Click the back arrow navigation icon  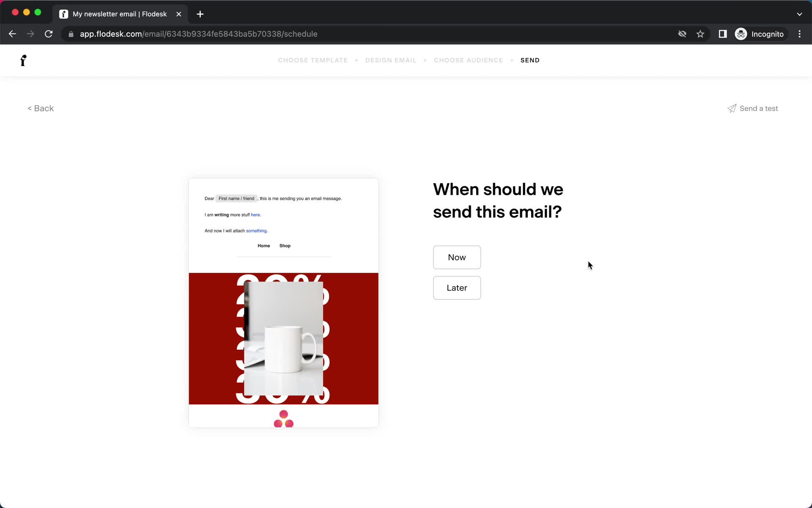click(12, 33)
